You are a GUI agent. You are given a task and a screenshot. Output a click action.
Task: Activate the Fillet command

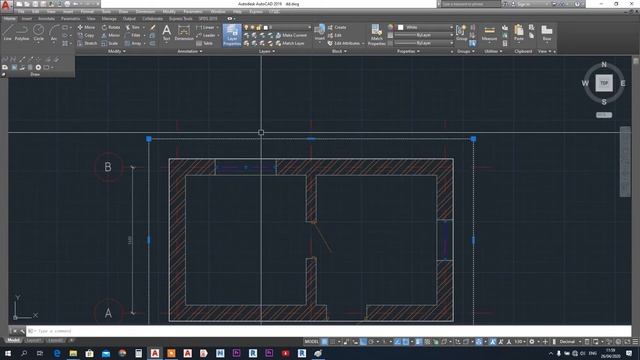[x=133, y=36]
